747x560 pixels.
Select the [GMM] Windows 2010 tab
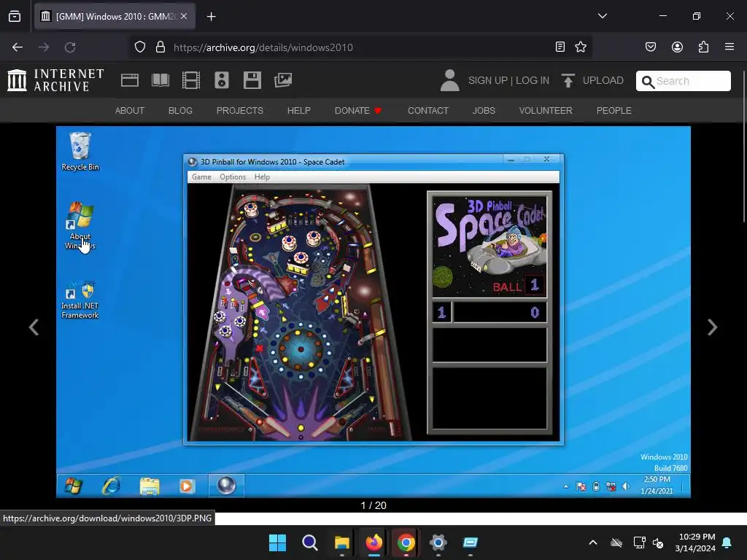point(115,16)
